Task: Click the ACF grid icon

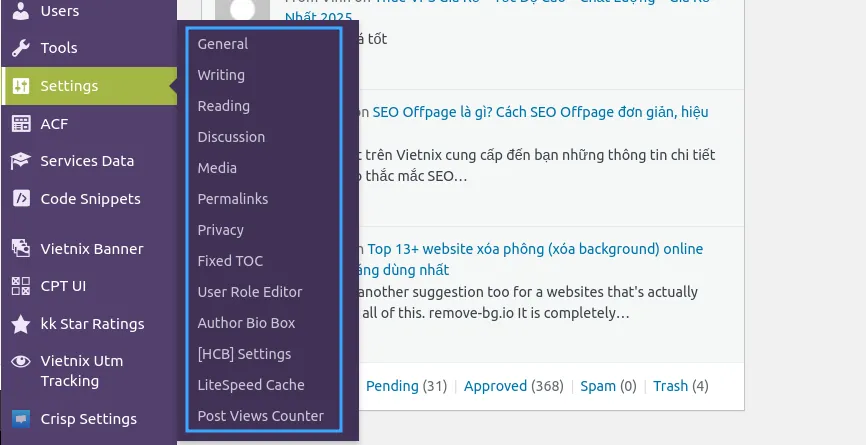Action: tap(20, 124)
